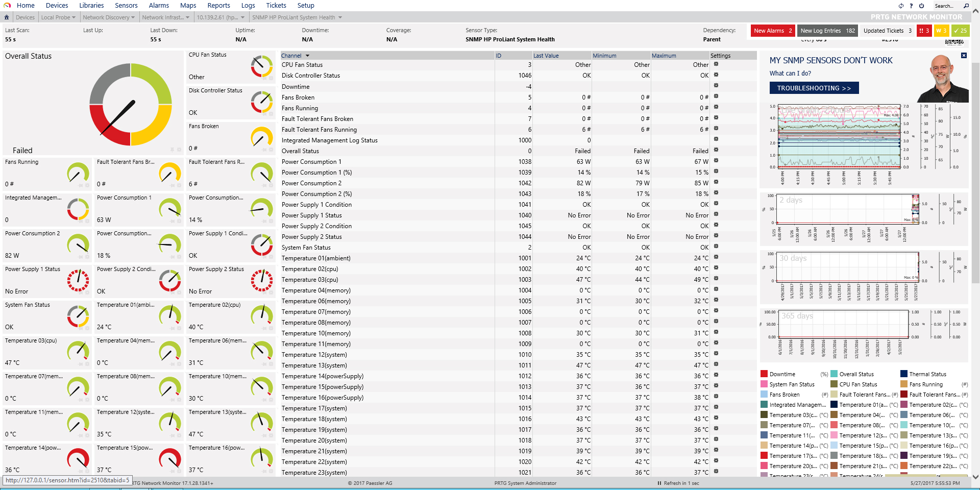
Task: Sort table by Maximum column
Action: point(664,56)
